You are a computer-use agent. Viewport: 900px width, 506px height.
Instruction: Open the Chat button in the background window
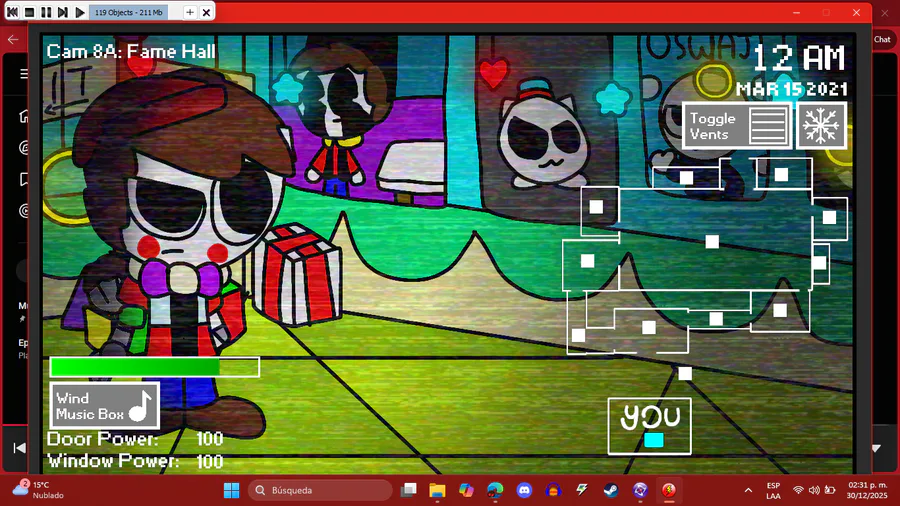click(x=882, y=39)
